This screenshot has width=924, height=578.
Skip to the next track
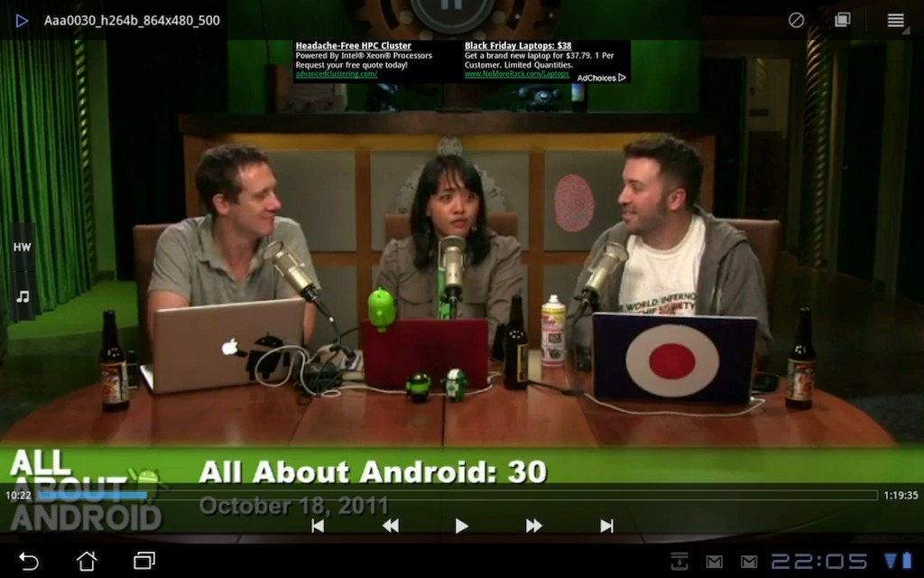coord(606,526)
